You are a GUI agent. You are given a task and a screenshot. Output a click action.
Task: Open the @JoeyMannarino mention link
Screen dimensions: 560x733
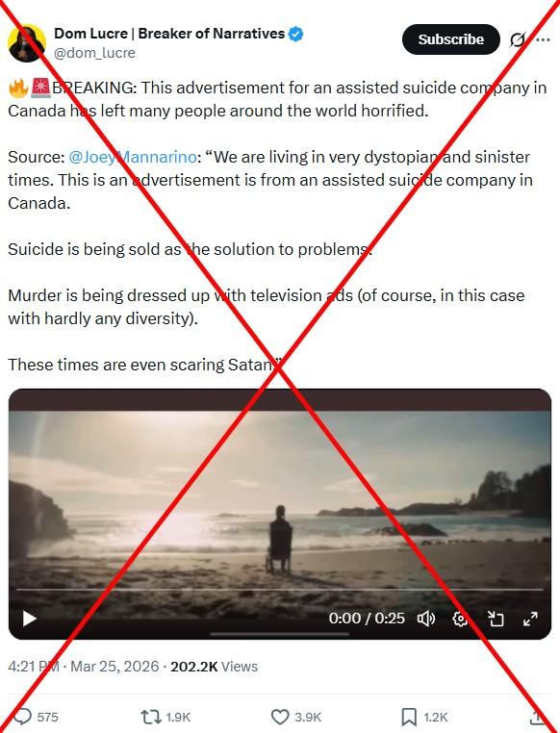(132, 157)
